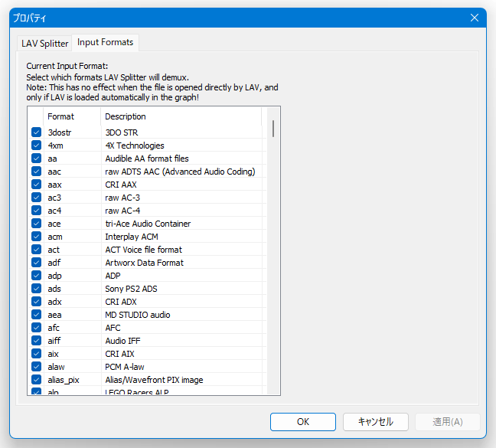The width and height of the screenshot is (496, 448).
Task: Disable the aea format checkbox
Action: coord(37,315)
